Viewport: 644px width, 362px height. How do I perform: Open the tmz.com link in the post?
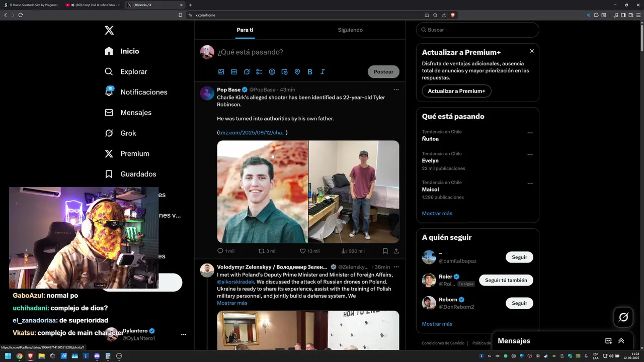pyautogui.click(x=253, y=132)
